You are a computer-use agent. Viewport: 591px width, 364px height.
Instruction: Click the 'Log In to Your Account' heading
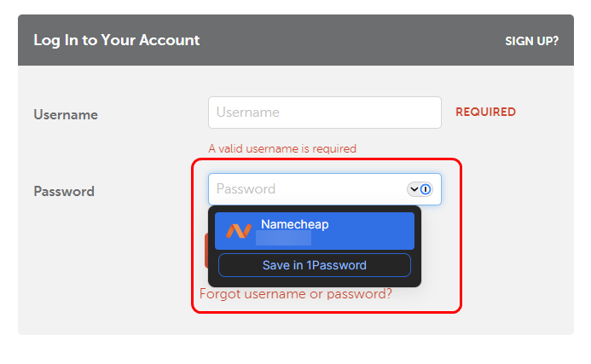click(116, 40)
